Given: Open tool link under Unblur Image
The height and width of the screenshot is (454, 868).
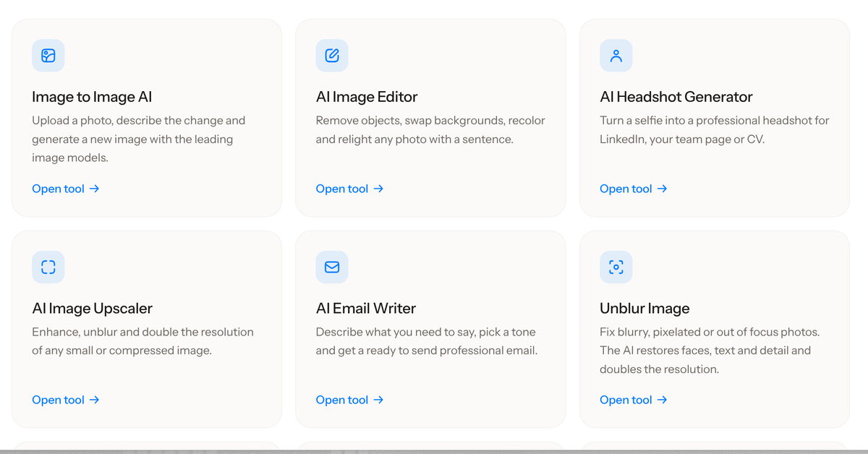Looking at the screenshot, I should 634,400.
